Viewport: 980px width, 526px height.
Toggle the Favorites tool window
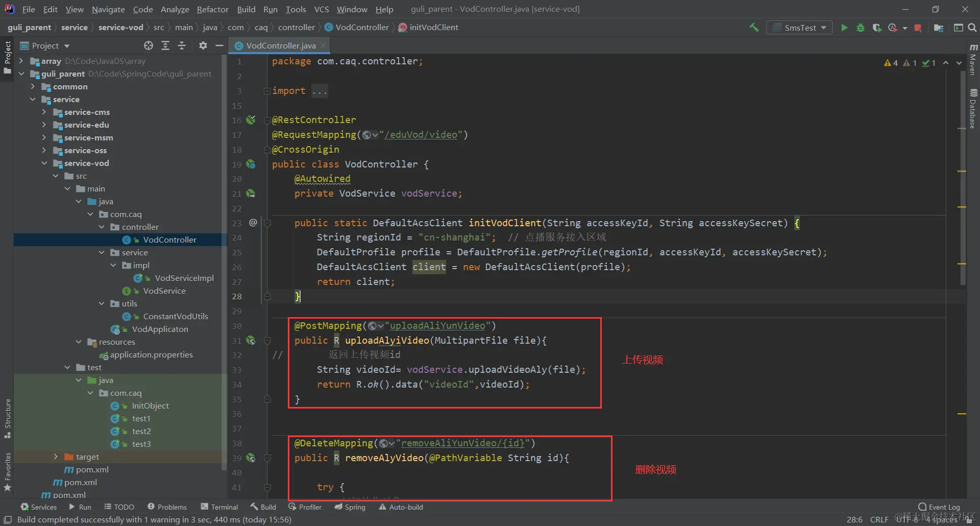click(7, 471)
